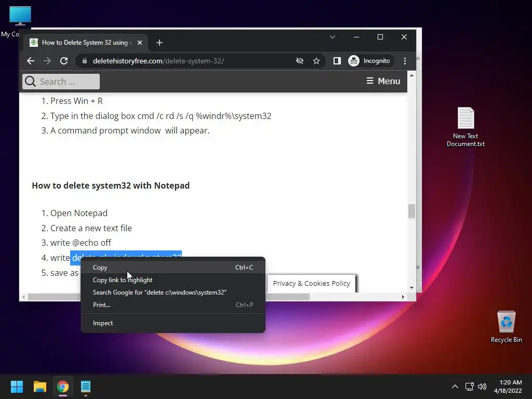This screenshot has width=532, height=399.
Task: Open the website hamburger Menu
Action: point(383,81)
